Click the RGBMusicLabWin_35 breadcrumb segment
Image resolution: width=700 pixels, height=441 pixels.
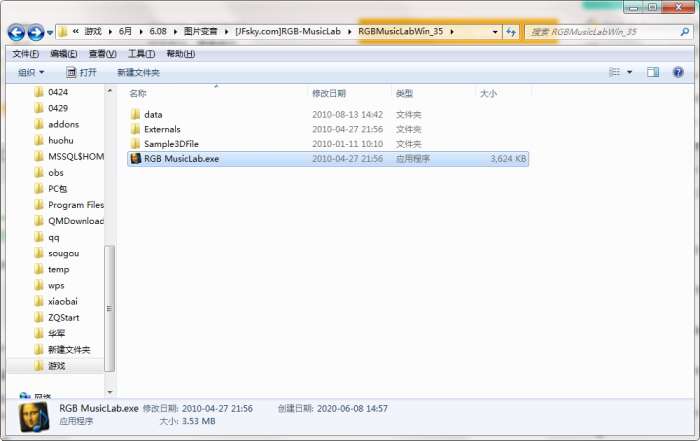(x=400, y=31)
